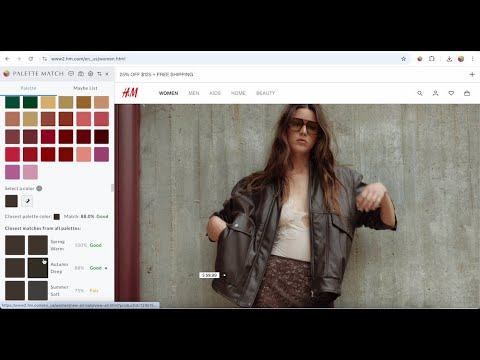Select the first terracotta swatch in second row
Screen dimensions: 480x360
[12, 119]
